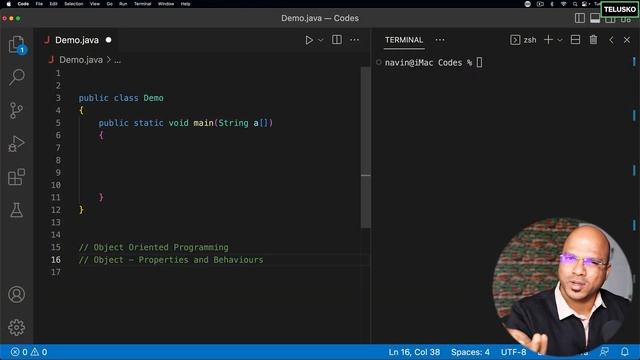Open the Window menu
640x360 pixels.
(166, 4)
